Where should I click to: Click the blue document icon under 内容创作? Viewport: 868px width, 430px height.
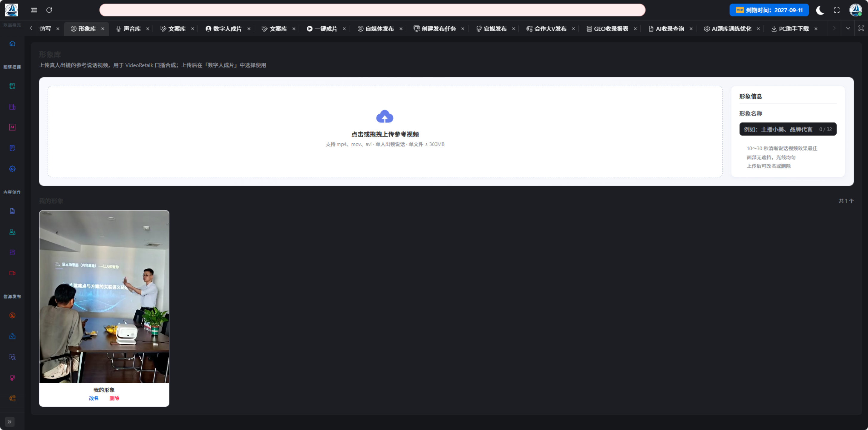12,211
